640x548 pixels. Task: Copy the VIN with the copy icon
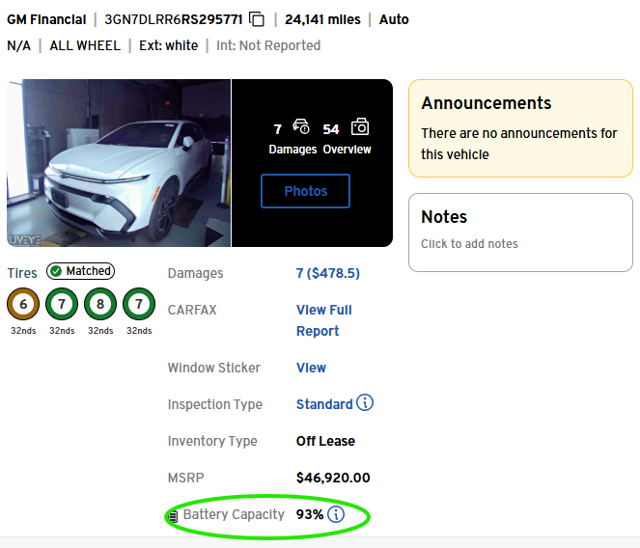[257, 19]
